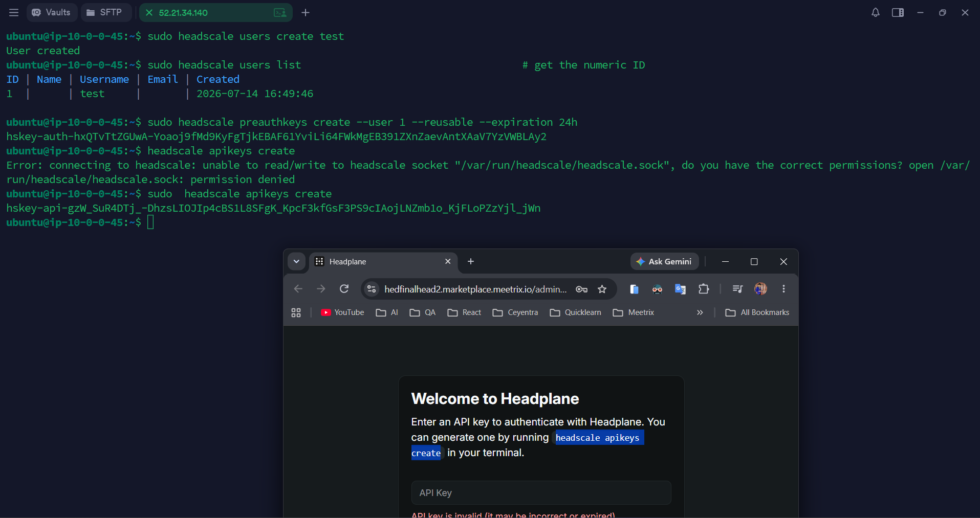This screenshot has width=980, height=518.
Task: Open Chrome extensions puzzle menu
Action: [704, 289]
